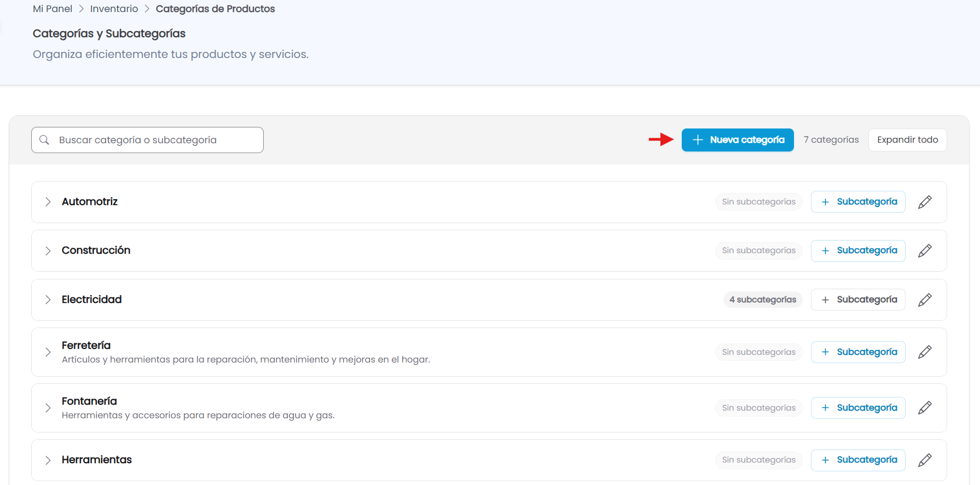
Task: Add a subcategory to Electricidad
Action: pos(858,300)
